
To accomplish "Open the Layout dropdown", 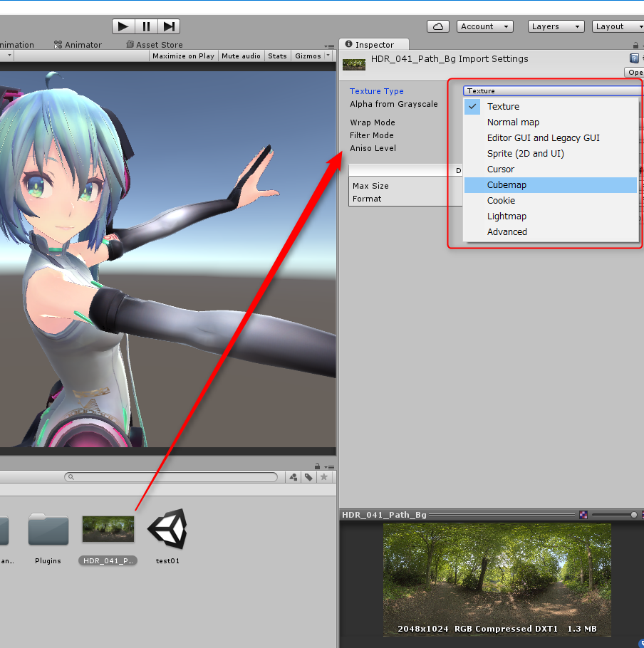I will [x=618, y=26].
